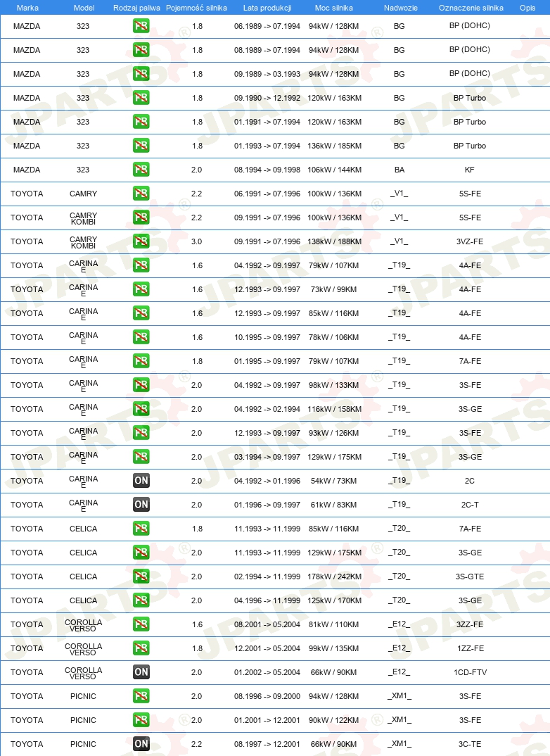
Task: Click petrol icon in Carina E 93kW row
Action: (x=141, y=433)
